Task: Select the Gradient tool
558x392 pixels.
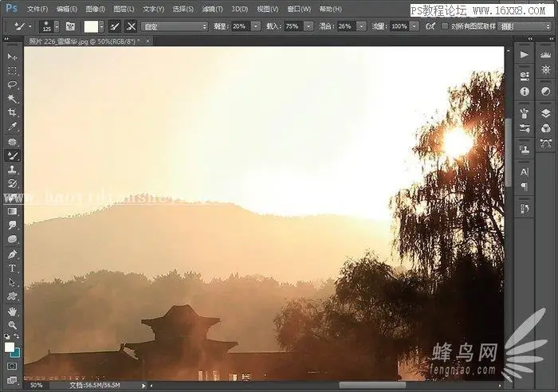Action: pyautogui.click(x=12, y=211)
